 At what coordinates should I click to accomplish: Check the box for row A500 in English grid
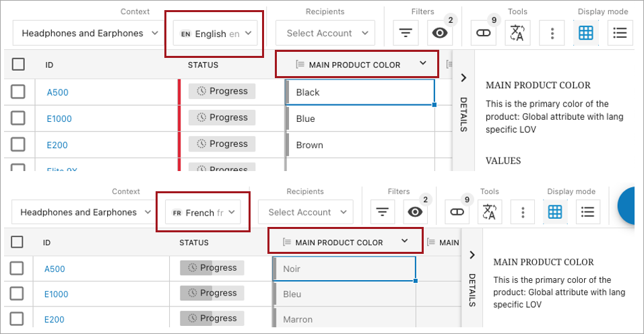tap(18, 92)
